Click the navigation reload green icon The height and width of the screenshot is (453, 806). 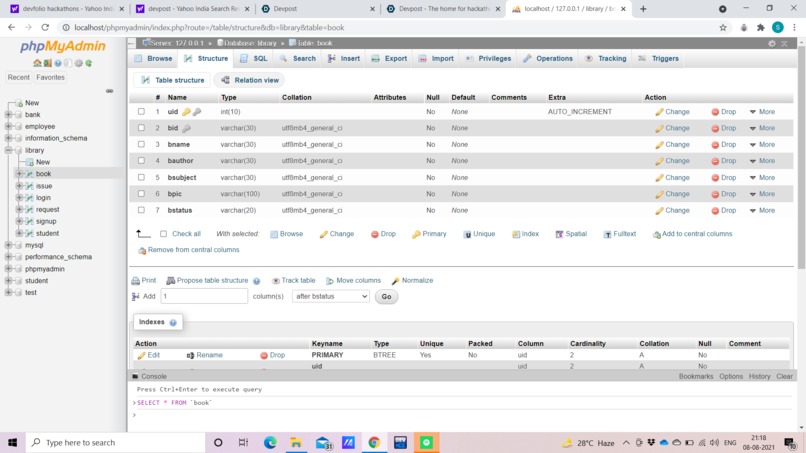(88, 63)
